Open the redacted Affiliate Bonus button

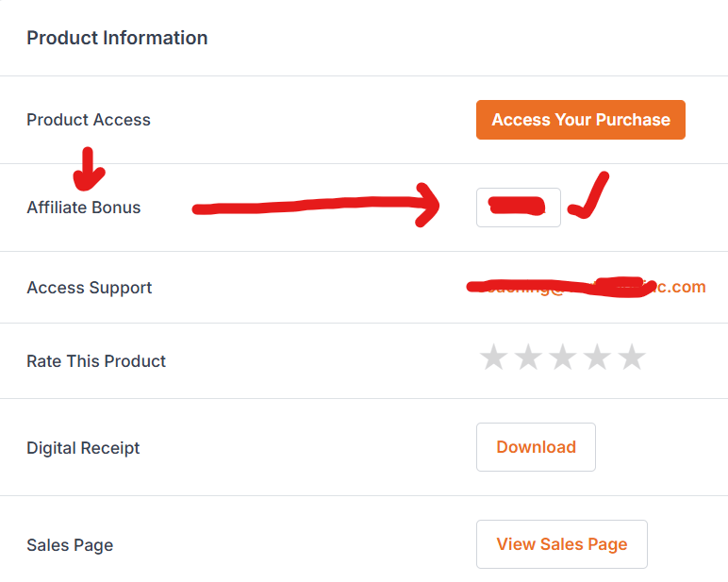click(518, 208)
